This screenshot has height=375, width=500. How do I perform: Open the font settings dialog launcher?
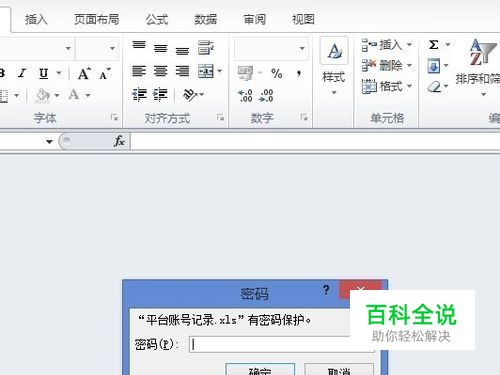114,117
